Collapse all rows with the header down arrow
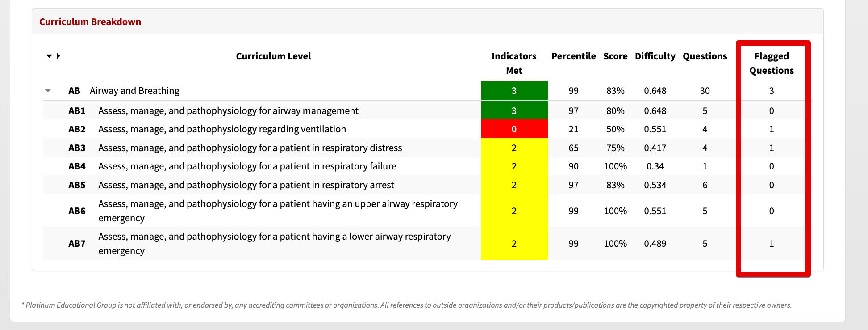This screenshot has width=868, height=330. click(x=49, y=56)
